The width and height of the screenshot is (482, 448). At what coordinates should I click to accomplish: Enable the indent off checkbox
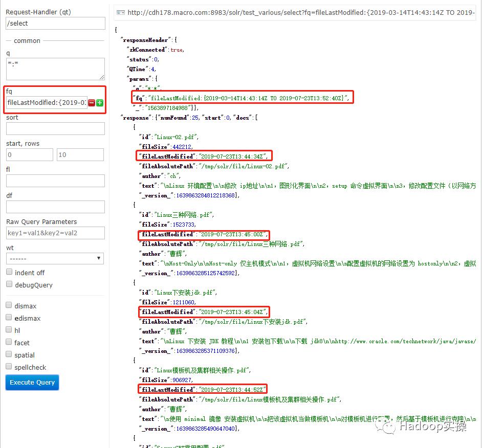[x=9, y=272]
